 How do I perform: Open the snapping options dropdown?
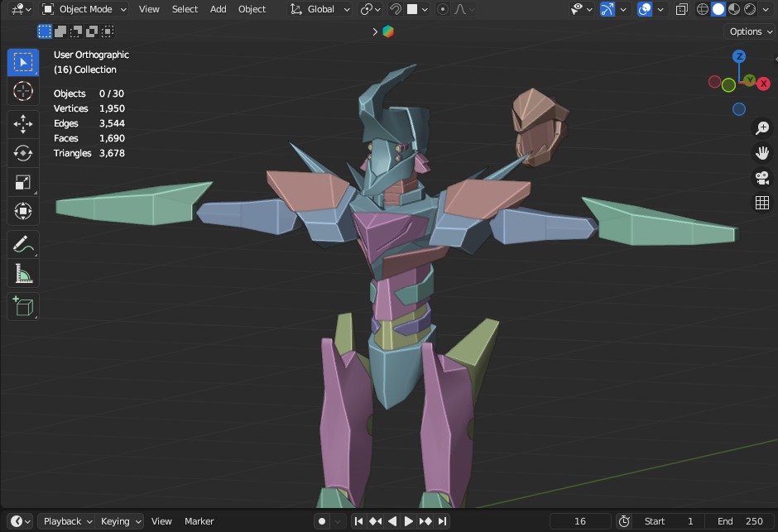point(418,9)
